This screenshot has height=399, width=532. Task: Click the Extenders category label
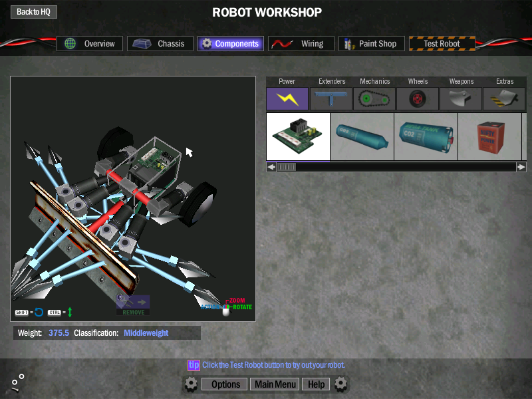tap(332, 81)
